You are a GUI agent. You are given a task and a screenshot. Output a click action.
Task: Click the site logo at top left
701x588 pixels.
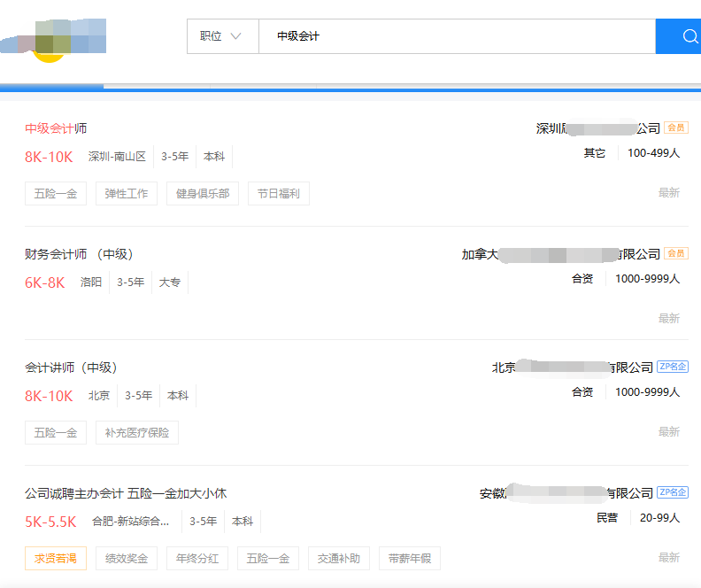(x=55, y=38)
